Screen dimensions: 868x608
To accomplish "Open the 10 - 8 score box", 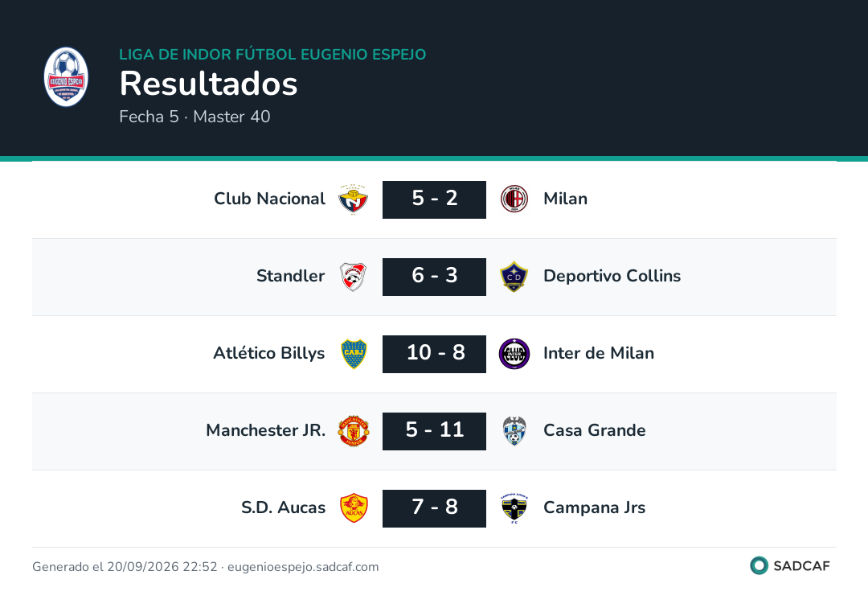I will tap(435, 354).
